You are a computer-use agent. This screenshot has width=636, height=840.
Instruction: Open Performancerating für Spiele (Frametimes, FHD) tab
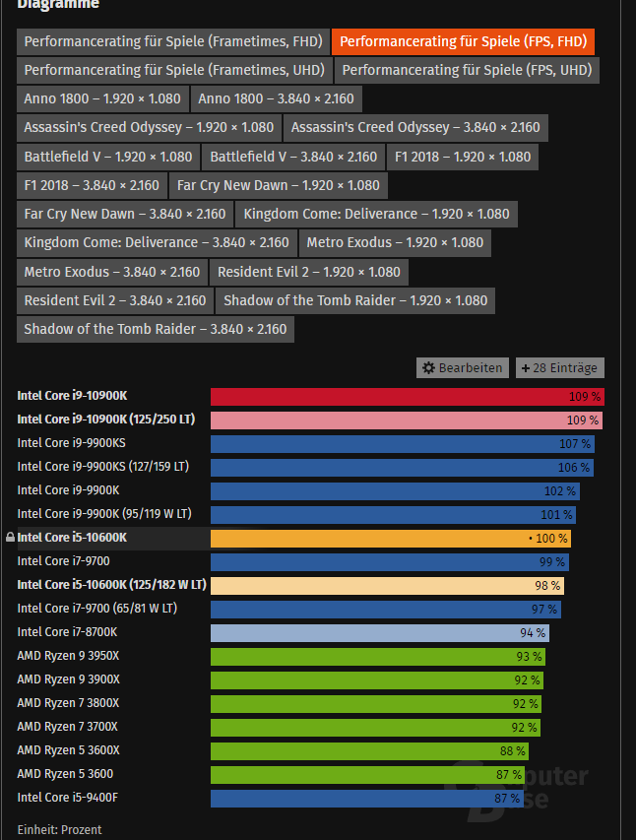point(173,41)
